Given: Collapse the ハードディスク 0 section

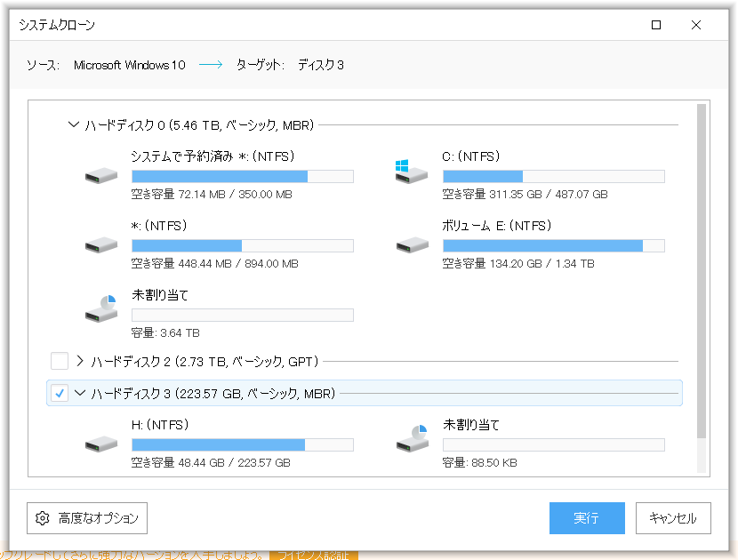Looking at the screenshot, I should point(74,125).
